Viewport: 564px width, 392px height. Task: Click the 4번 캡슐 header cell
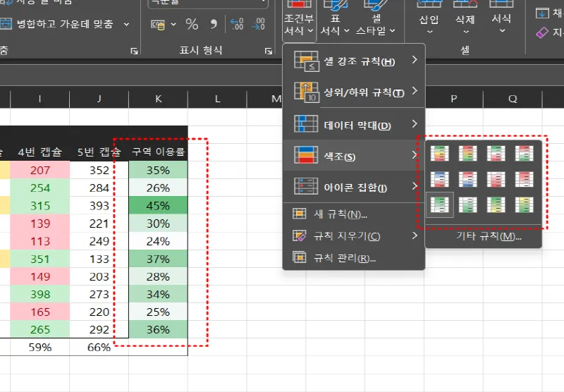click(x=40, y=152)
